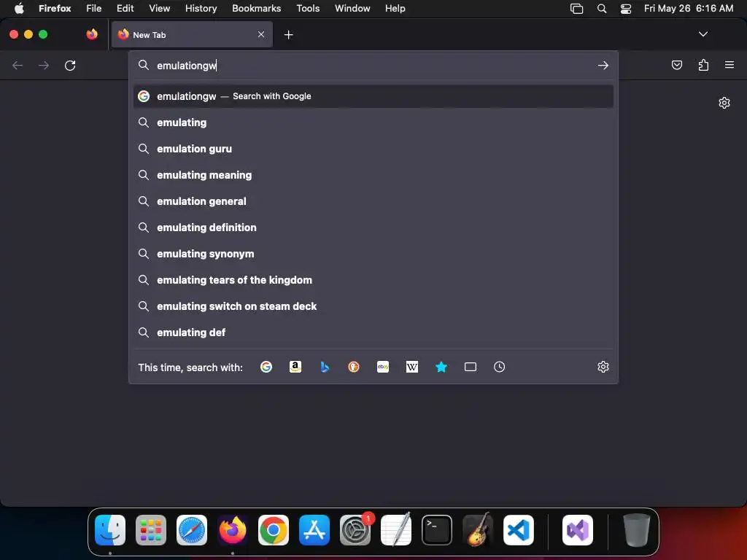Click the date and time in menu bar

[689, 8]
